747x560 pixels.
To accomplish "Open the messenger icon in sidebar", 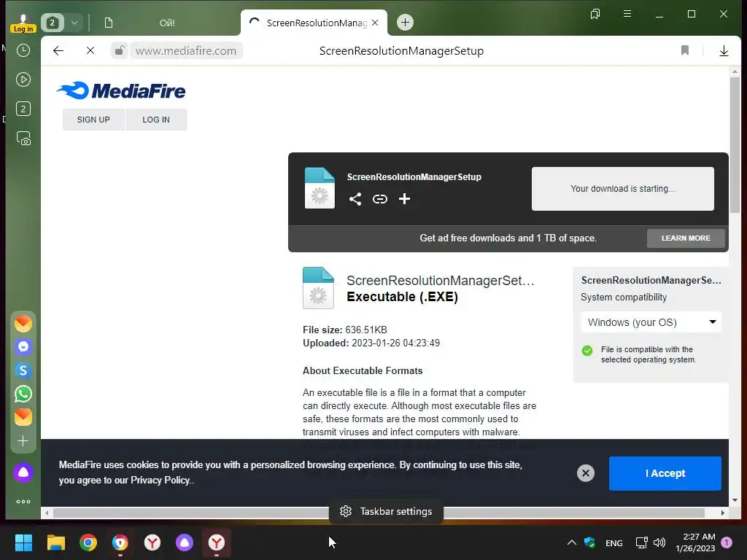I will [23, 346].
